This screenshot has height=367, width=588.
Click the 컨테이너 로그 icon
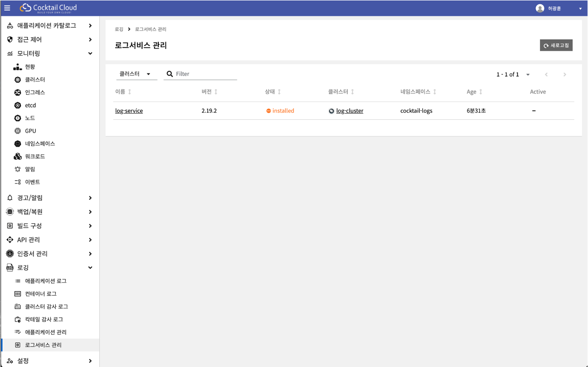tap(18, 294)
